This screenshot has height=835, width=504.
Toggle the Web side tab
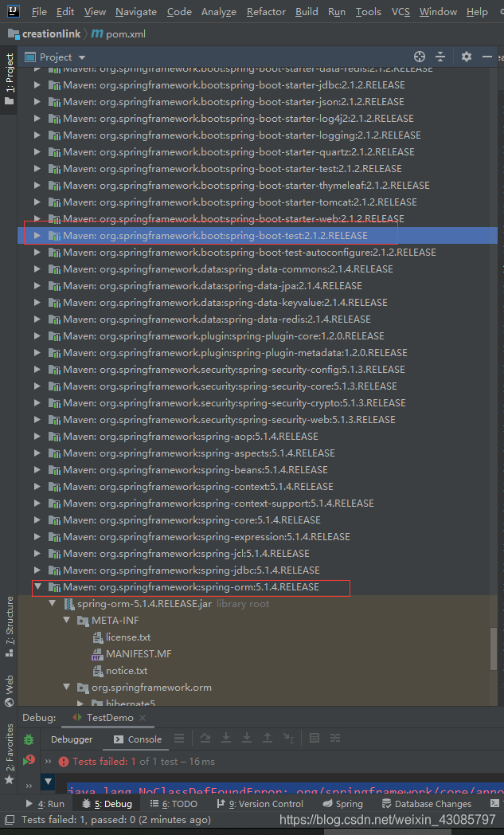(9, 692)
